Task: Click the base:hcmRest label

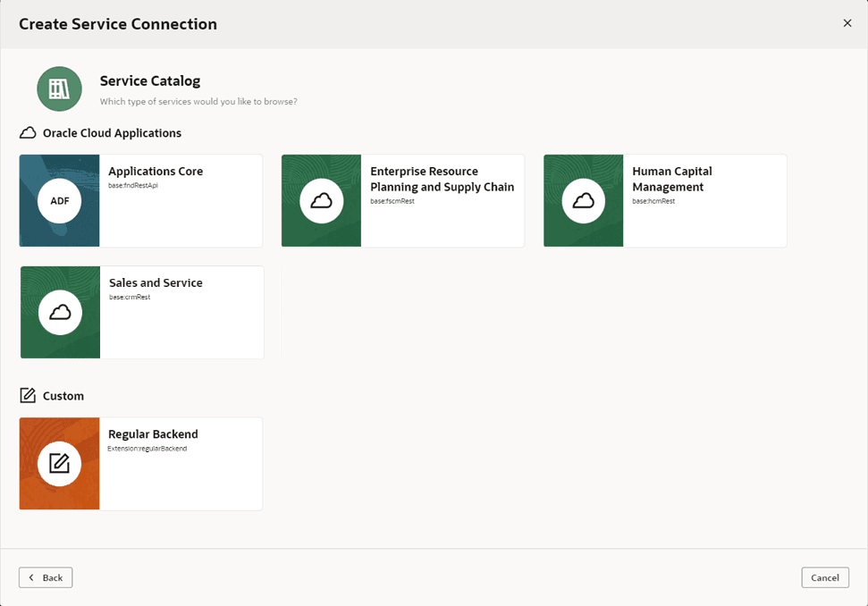Action: [653, 201]
